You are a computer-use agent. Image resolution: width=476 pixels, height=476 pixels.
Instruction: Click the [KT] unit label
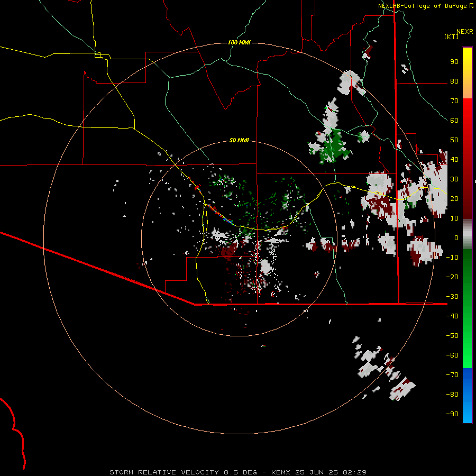tap(452, 36)
